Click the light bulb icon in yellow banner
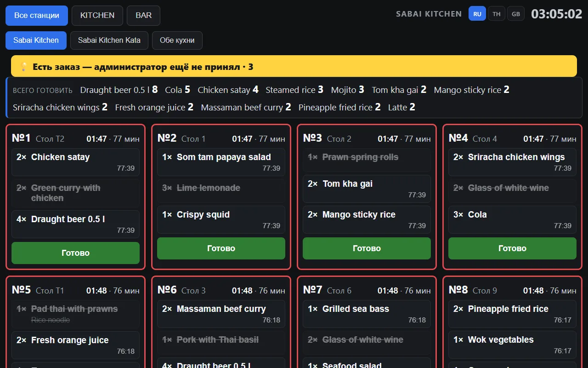The image size is (588, 368). click(x=24, y=67)
